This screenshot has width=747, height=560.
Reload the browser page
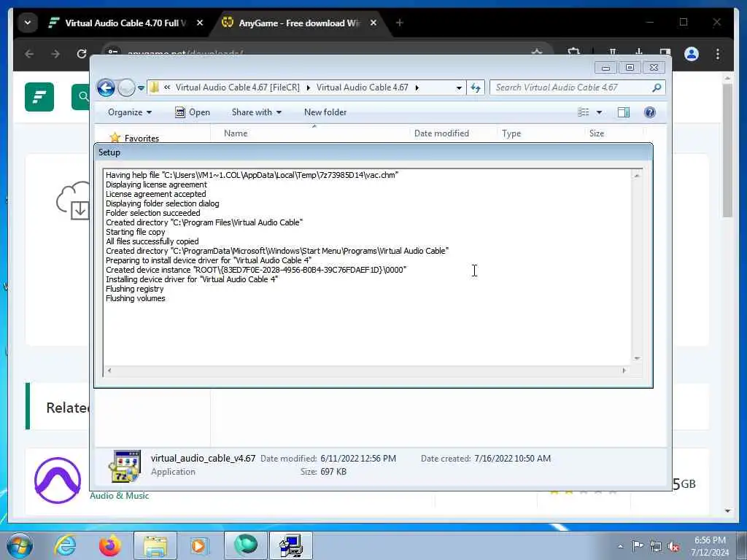tap(82, 54)
